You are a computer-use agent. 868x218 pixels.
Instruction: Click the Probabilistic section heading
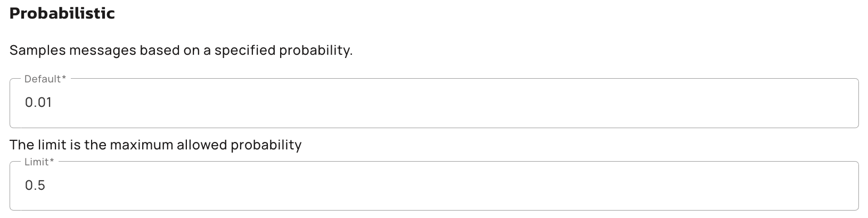[x=62, y=14]
